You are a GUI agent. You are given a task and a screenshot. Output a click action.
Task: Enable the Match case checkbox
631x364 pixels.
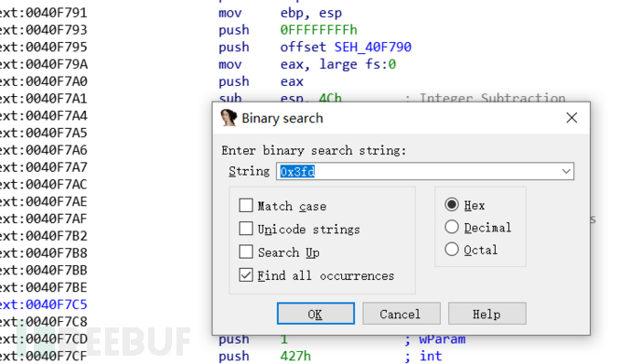246,206
